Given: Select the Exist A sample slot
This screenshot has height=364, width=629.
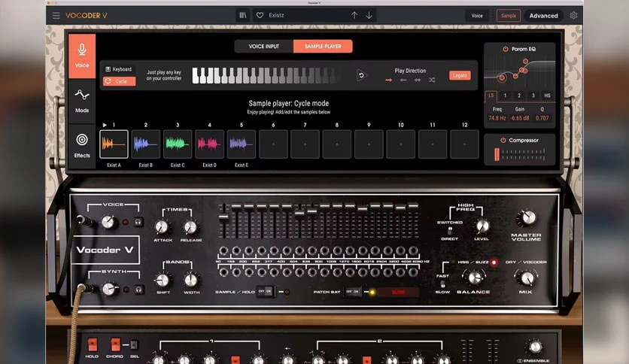Looking at the screenshot, I should (114, 144).
